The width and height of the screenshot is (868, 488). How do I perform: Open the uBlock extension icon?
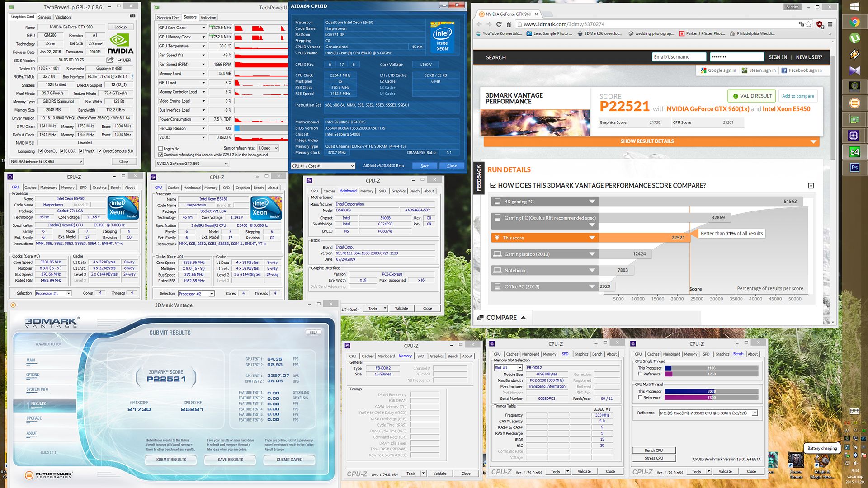click(x=820, y=24)
